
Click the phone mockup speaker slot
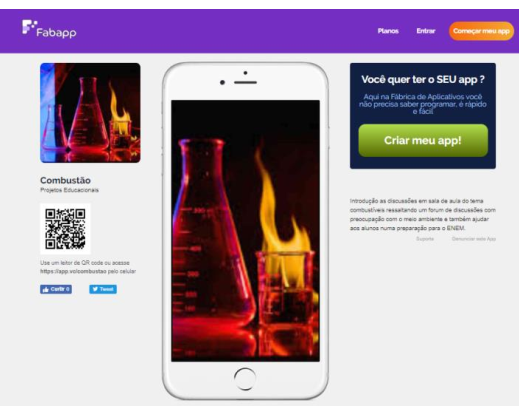(245, 82)
